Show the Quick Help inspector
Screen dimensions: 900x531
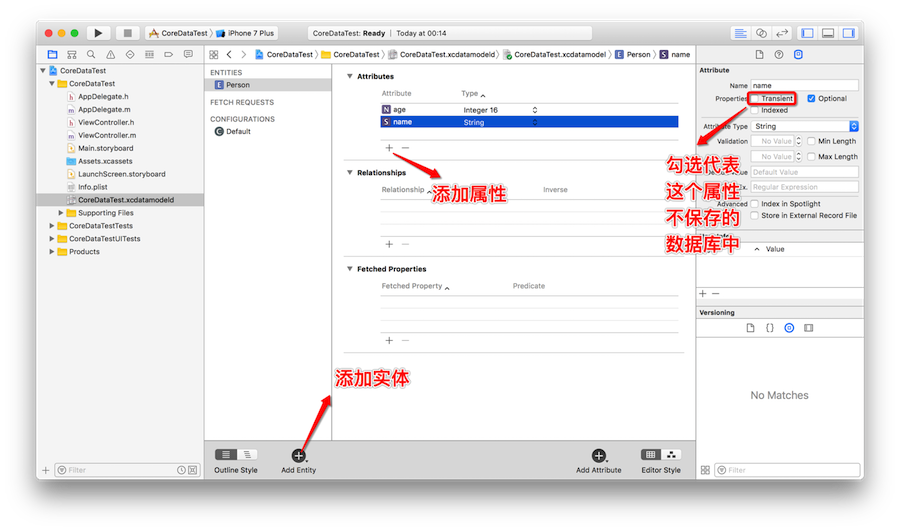[x=779, y=55]
